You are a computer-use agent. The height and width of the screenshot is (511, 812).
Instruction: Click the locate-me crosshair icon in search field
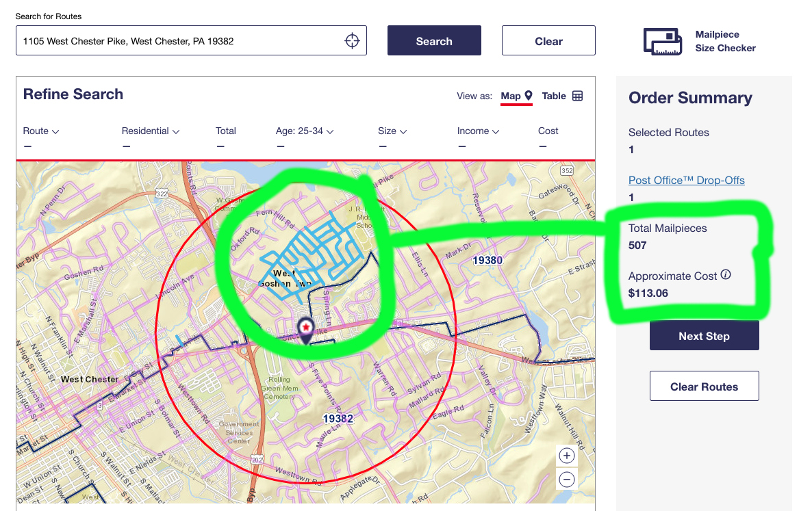point(351,41)
